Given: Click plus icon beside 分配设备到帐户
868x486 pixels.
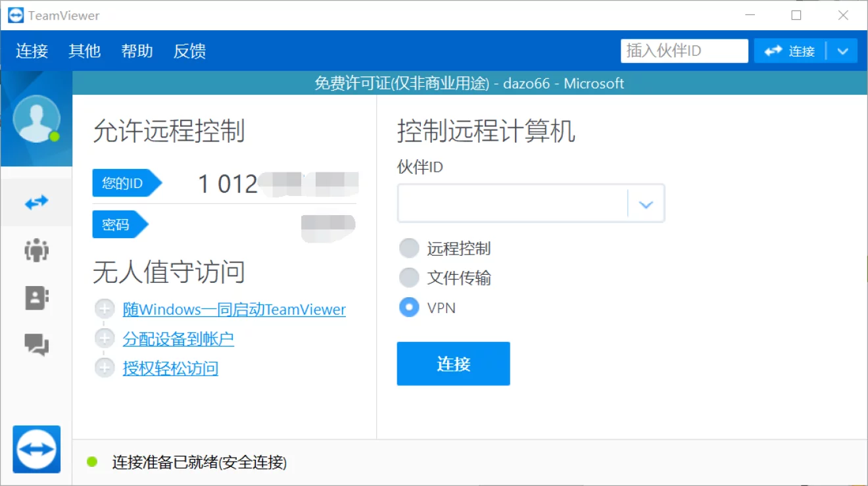Looking at the screenshot, I should (105, 339).
